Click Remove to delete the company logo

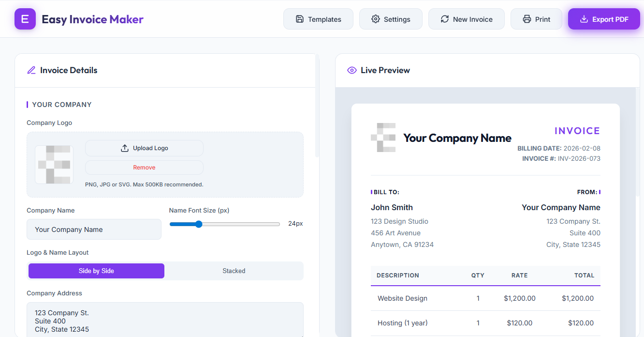[144, 167]
